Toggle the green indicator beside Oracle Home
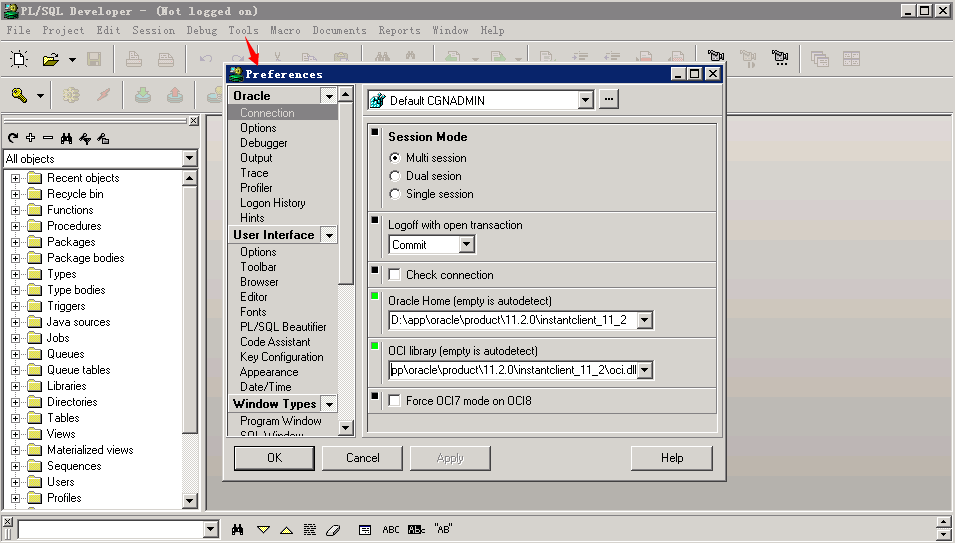The width and height of the screenshot is (955, 543). coord(375,296)
